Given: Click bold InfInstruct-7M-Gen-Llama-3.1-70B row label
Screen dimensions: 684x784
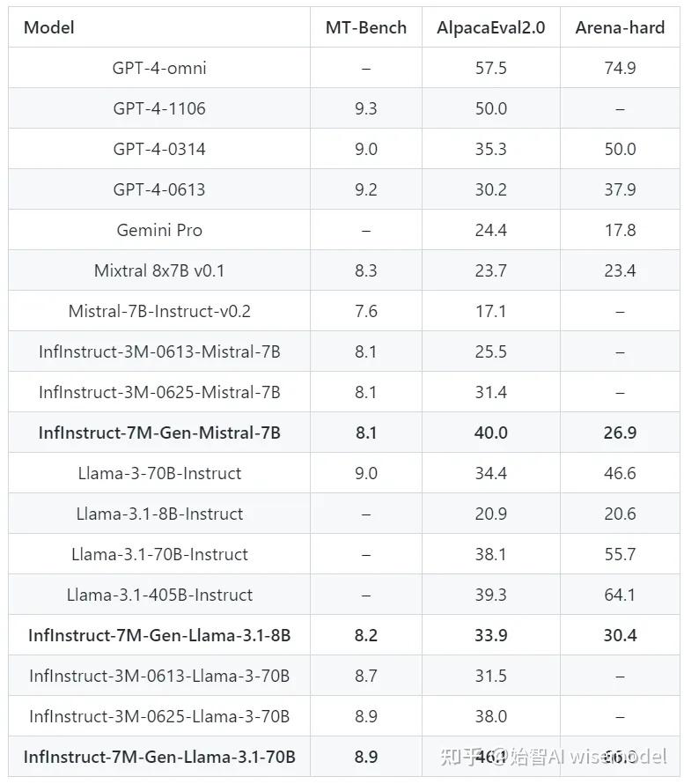Looking at the screenshot, I should coord(159,757).
